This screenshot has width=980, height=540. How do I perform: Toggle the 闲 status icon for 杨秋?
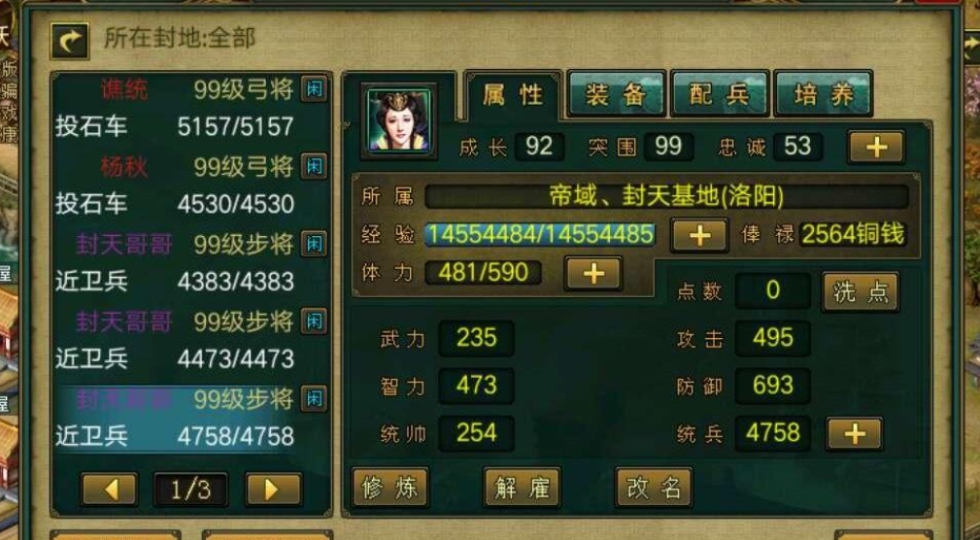[314, 167]
